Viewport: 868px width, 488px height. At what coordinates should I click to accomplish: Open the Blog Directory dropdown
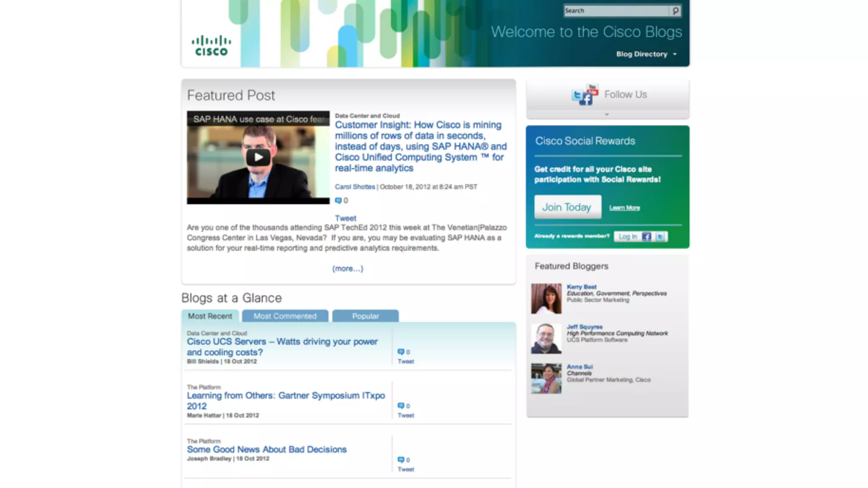point(646,54)
